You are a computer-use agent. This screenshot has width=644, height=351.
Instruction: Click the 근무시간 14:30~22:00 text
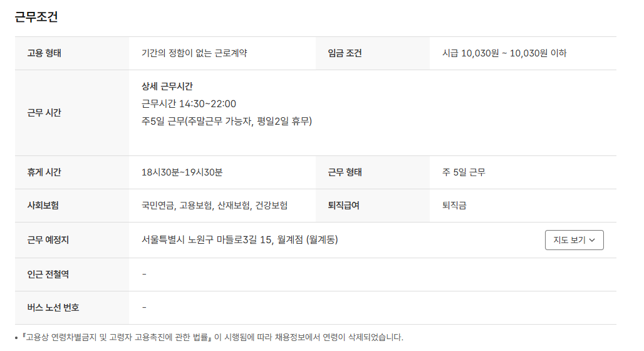point(189,103)
